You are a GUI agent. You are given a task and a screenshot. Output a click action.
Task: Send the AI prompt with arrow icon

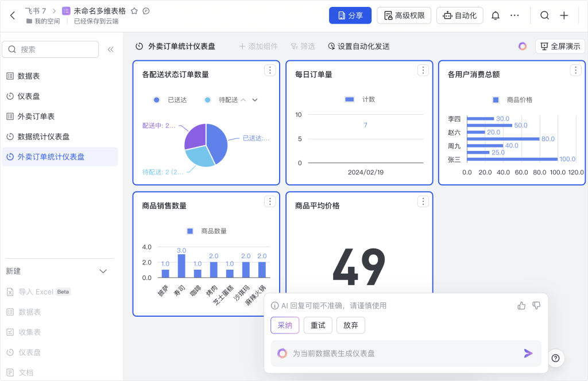(528, 353)
